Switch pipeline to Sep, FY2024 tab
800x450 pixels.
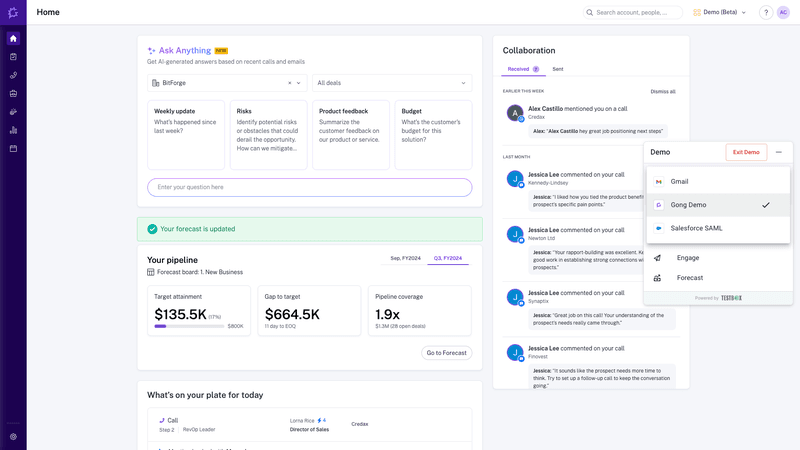point(404,259)
